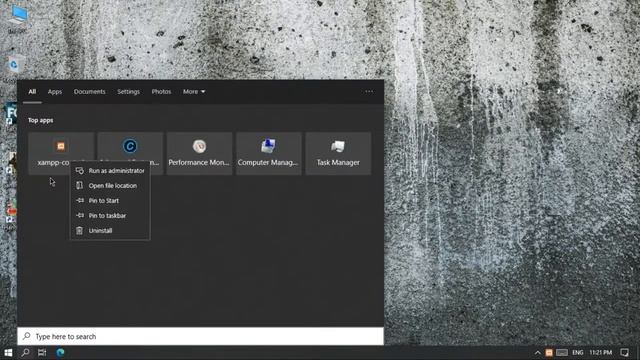Viewport: 640px width, 360px height.
Task: Open the Photos search tab
Action: coord(161,92)
